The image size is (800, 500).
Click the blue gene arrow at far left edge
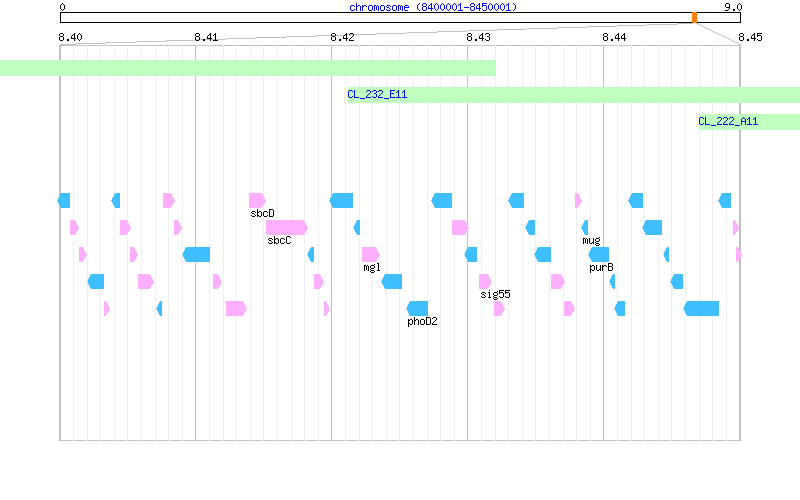(64, 201)
